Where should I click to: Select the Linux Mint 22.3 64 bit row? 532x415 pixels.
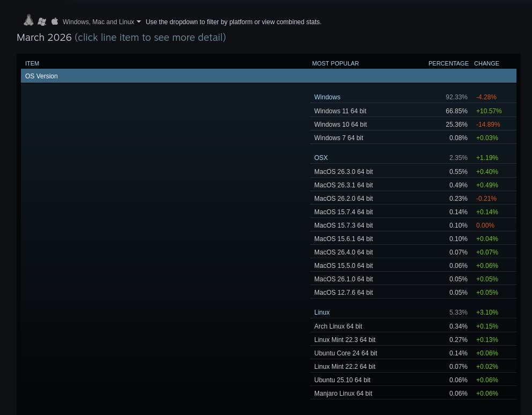(413, 340)
